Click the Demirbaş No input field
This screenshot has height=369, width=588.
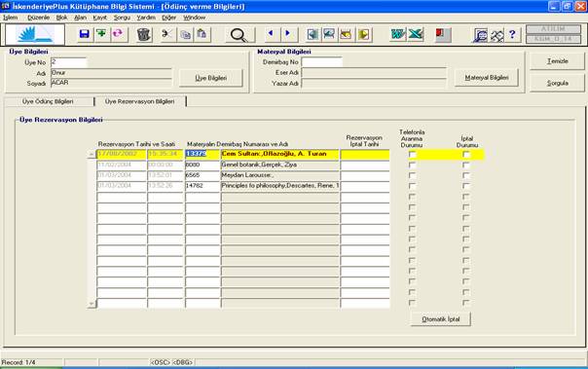(x=322, y=62)
